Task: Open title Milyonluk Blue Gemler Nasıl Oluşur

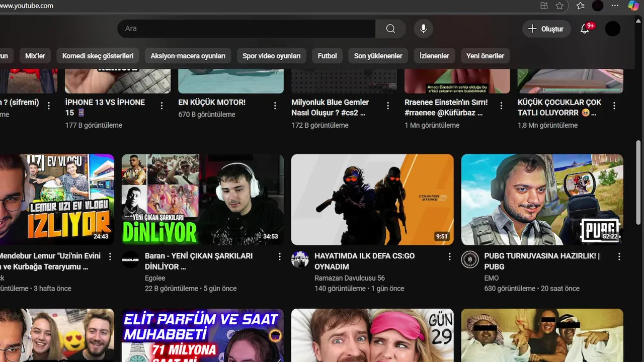Action: 330,108
